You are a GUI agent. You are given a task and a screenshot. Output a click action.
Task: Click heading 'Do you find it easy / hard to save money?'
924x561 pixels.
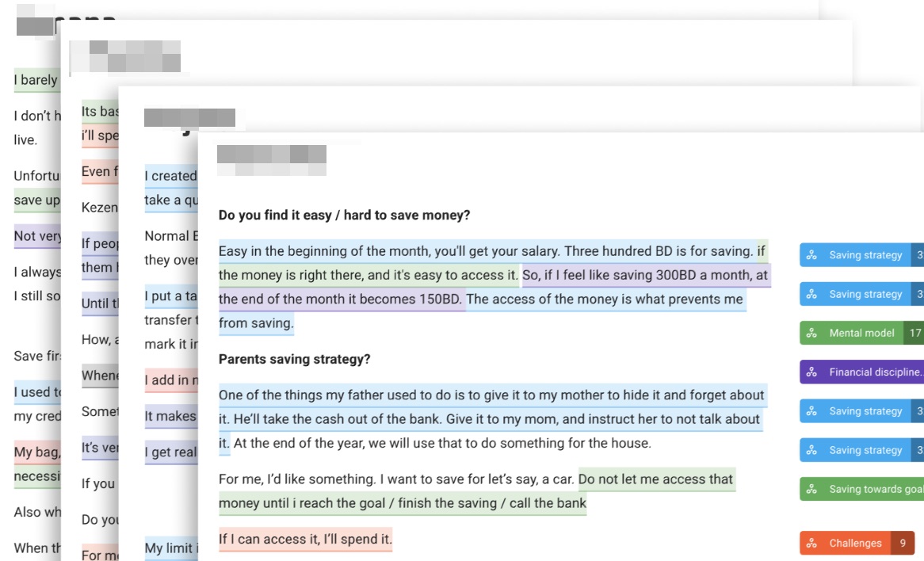tap(344, 215)
